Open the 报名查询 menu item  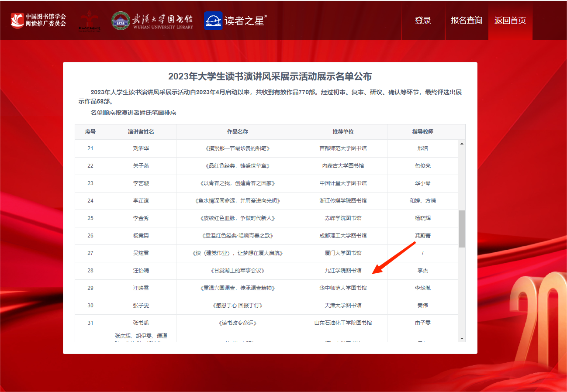[x=467, y=21]
